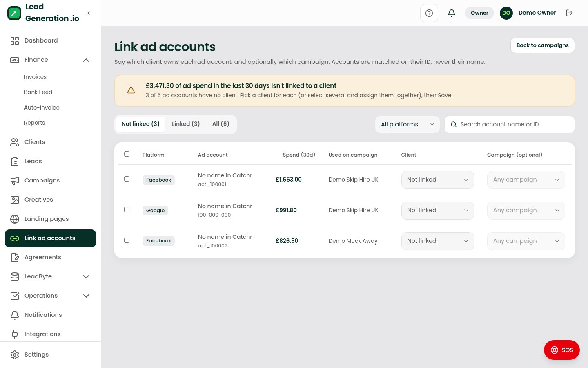Collapse the sidebar with the left chevron
The height and width of the screenshot is (368, 588).
[x=89, y=13]
